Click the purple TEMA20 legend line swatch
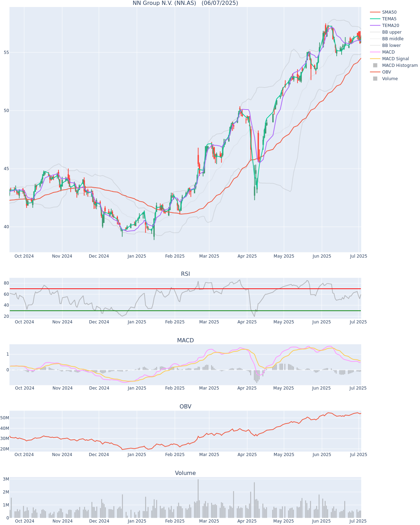Viewport: 420px width, 525px height. (375, 26)
